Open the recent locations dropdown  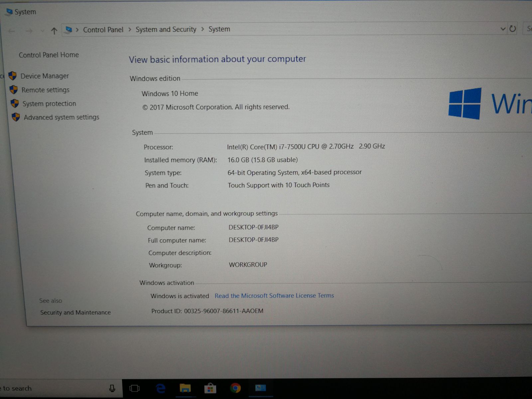coord(42,31)
